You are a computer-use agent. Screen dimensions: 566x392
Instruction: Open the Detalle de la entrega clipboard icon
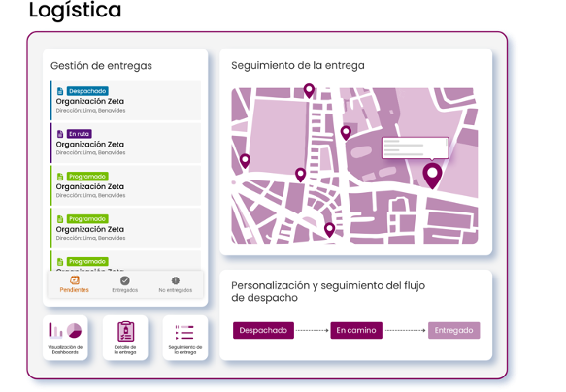125,331
